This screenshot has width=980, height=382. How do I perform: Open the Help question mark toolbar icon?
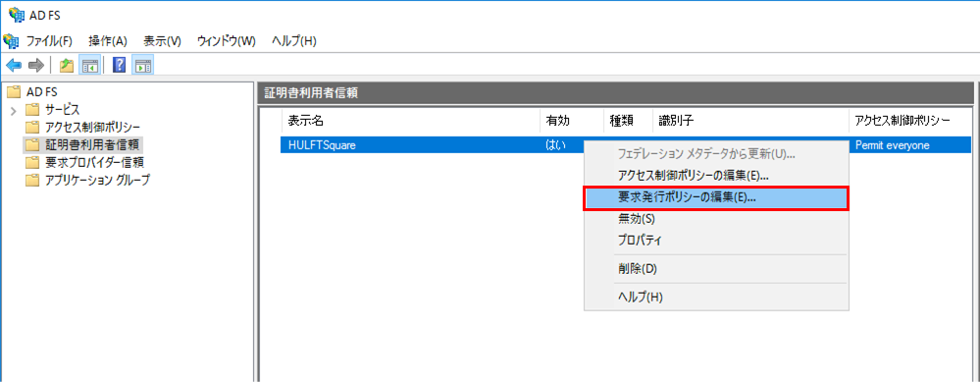120,65
